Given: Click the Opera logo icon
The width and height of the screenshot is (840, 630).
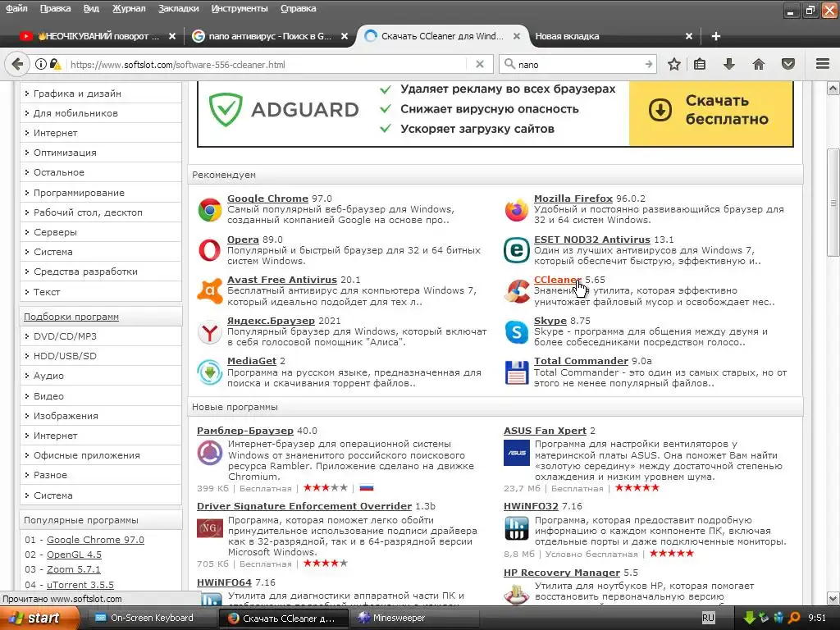Looking at the screenshot, I should pos(209,250).
